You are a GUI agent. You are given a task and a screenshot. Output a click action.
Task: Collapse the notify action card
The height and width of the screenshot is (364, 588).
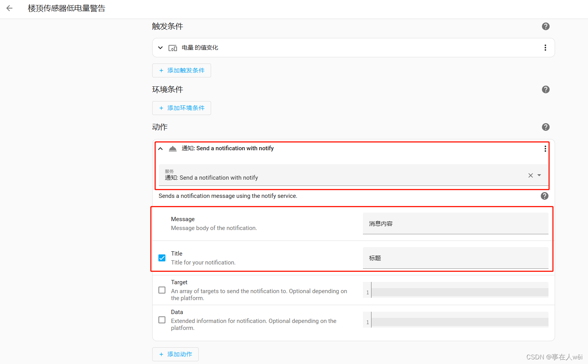[160, 149]
